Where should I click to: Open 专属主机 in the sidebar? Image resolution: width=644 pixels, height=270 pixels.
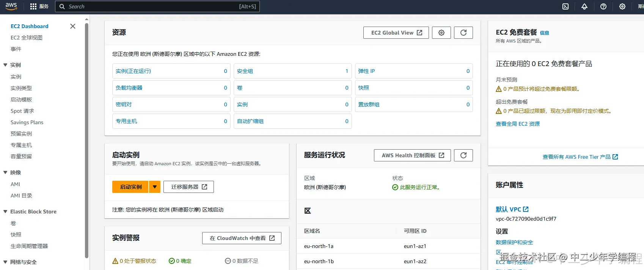[21, 145]
